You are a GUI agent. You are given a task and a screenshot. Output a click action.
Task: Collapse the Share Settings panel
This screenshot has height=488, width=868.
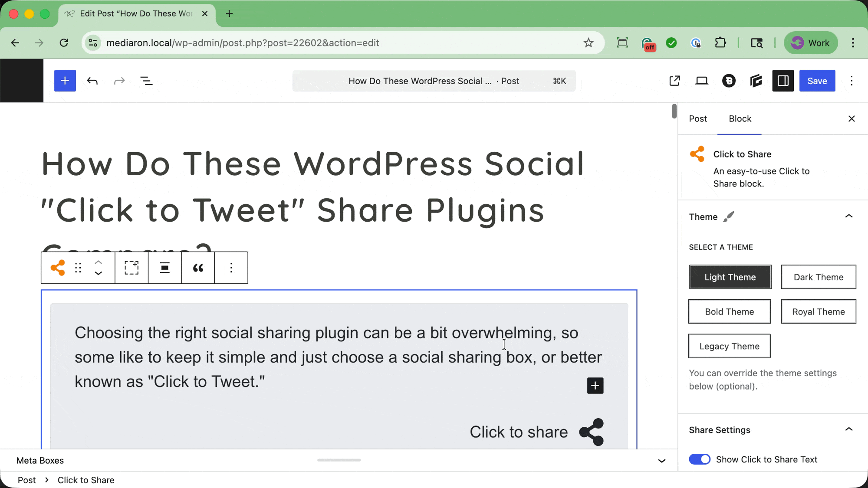point(848,429)
